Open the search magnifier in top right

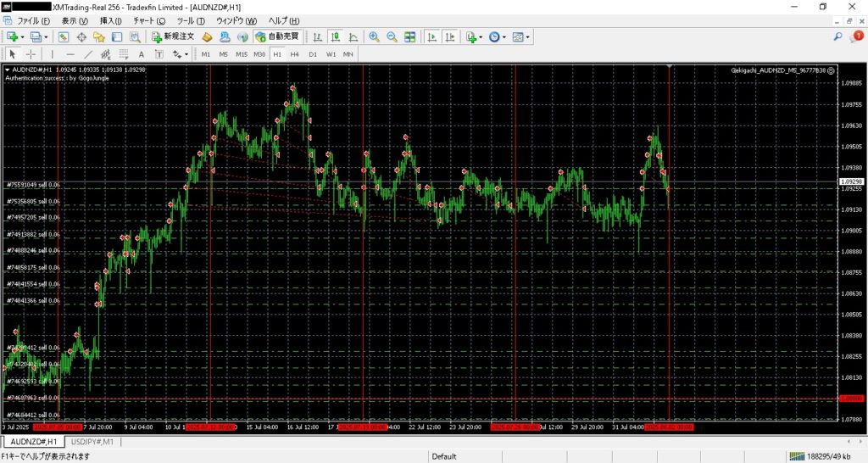coord(837,37)
